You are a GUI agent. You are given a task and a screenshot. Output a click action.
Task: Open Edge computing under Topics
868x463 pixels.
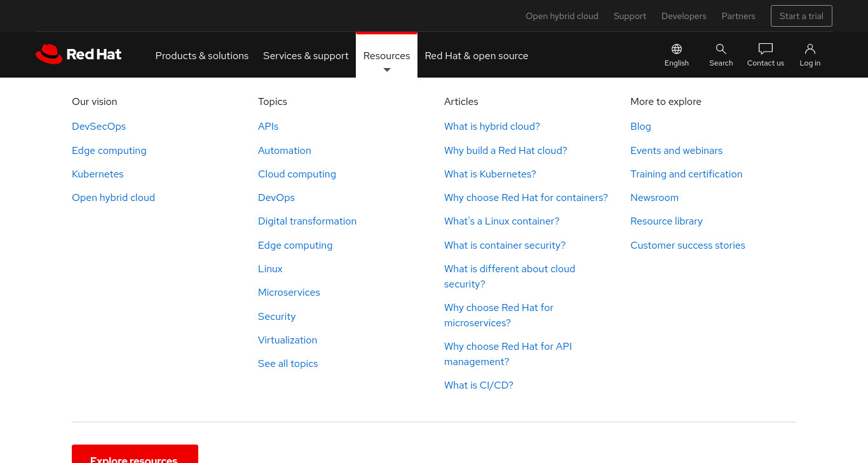tap(295, 245)
